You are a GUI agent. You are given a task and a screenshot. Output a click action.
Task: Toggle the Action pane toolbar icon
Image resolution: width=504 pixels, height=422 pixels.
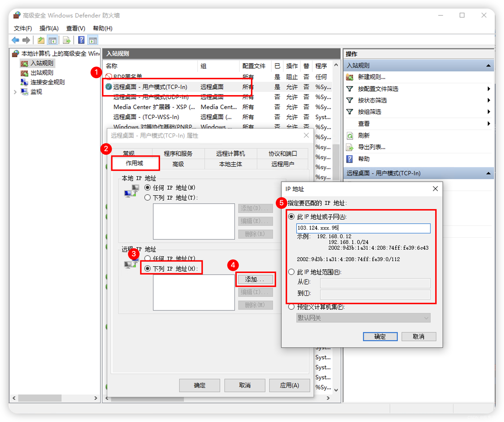[93, 40]
